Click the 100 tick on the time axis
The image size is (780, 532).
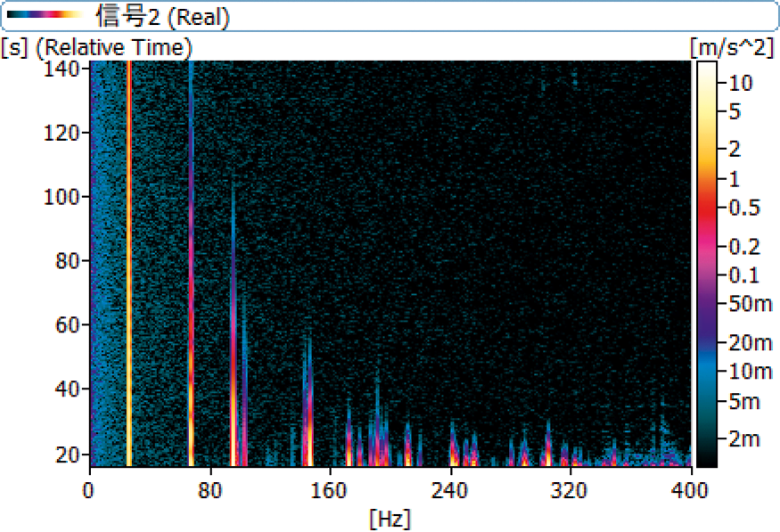coord(64,197)
